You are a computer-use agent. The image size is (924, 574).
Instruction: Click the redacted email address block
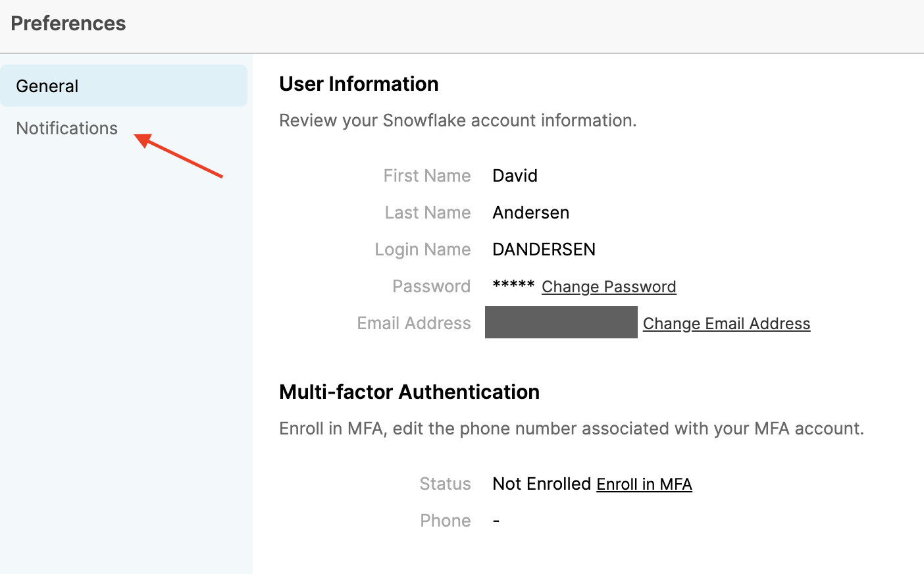(561, 323)
